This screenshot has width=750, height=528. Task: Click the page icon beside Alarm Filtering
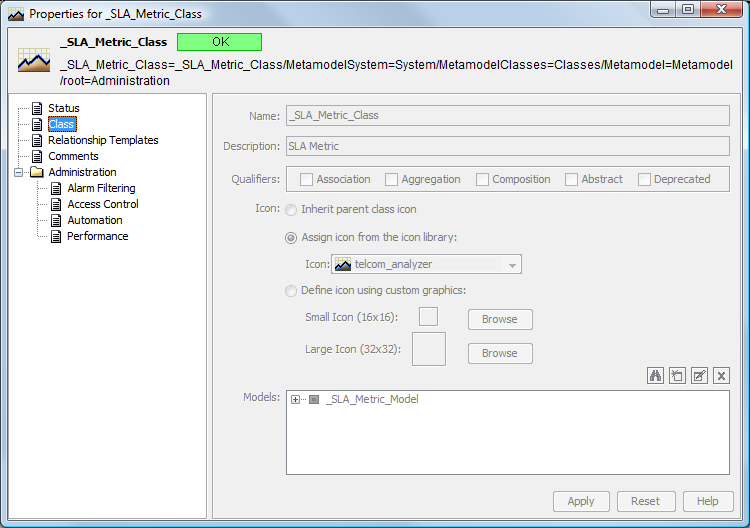click(x=56, y=188)
